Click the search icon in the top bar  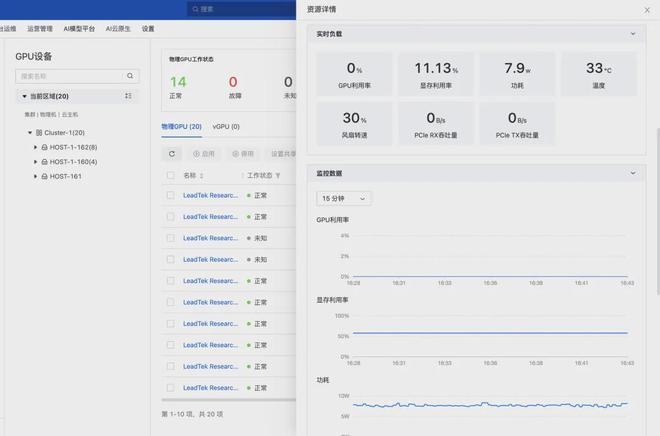[195, 9]
